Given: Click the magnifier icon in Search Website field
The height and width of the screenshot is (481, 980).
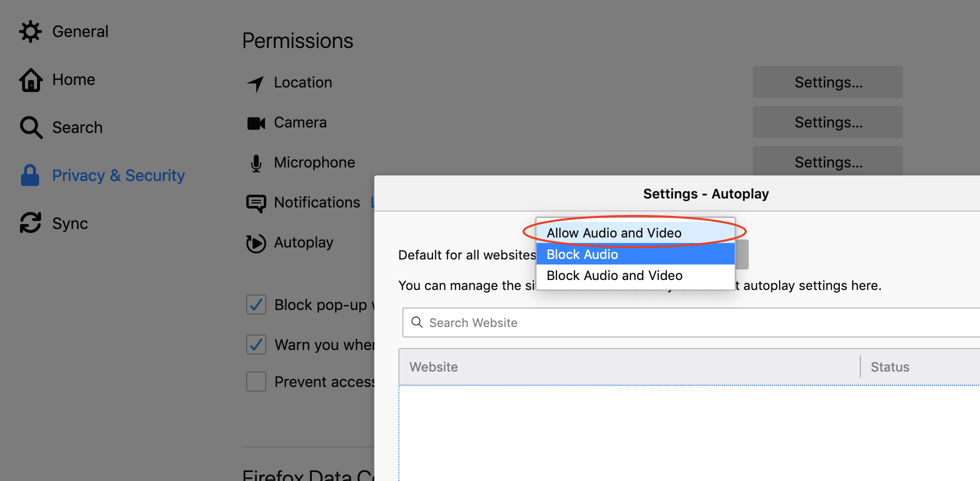Looking at the screenshot, I should [x=417, y=322].
